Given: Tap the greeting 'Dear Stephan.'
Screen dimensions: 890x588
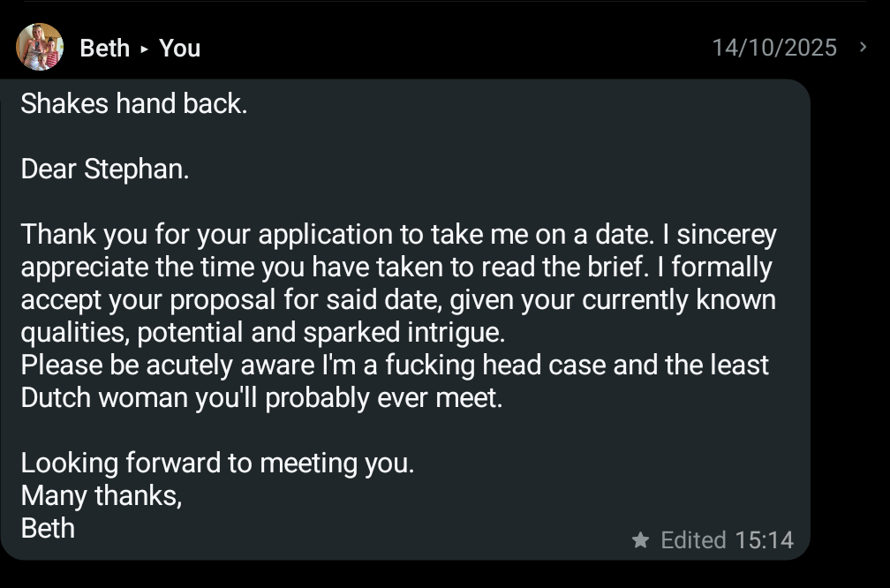Looking at the screenshot, I should coord(105,170).
